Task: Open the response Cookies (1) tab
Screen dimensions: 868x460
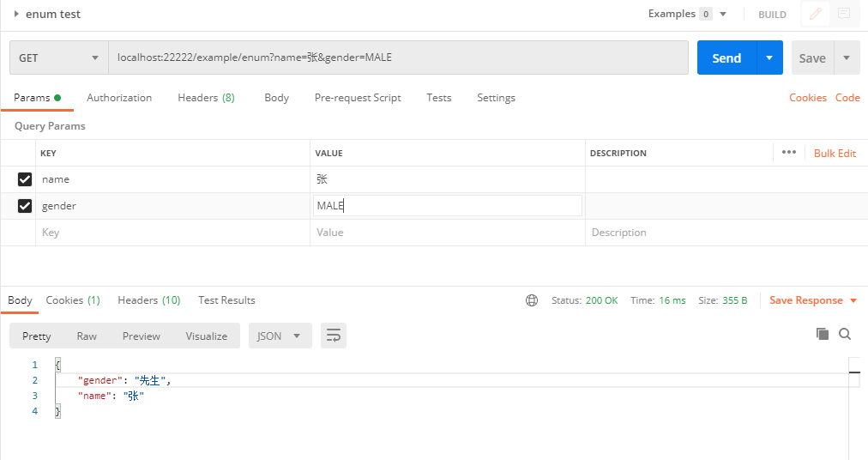Action: coord(73,300)
